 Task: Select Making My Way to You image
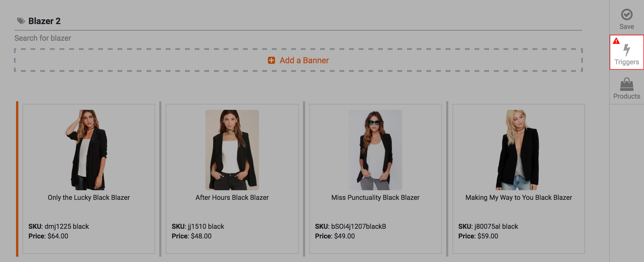point(518,150)
